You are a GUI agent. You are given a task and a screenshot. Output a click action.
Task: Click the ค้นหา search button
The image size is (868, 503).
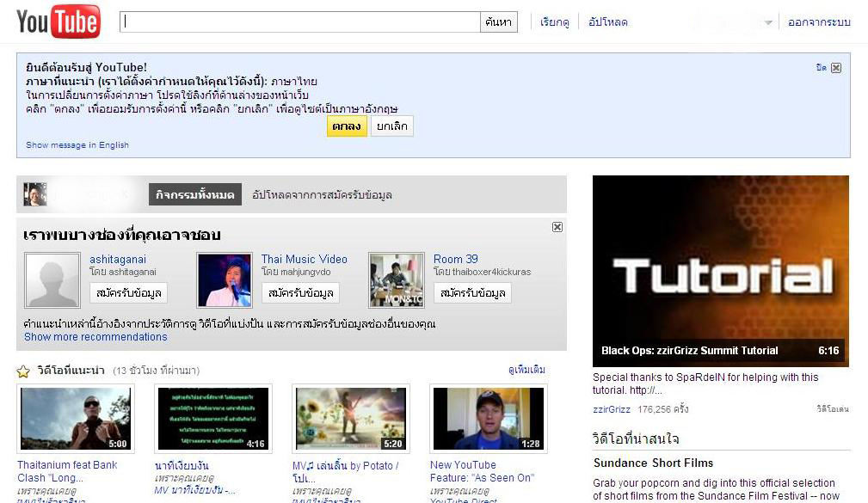coord(499,22)
